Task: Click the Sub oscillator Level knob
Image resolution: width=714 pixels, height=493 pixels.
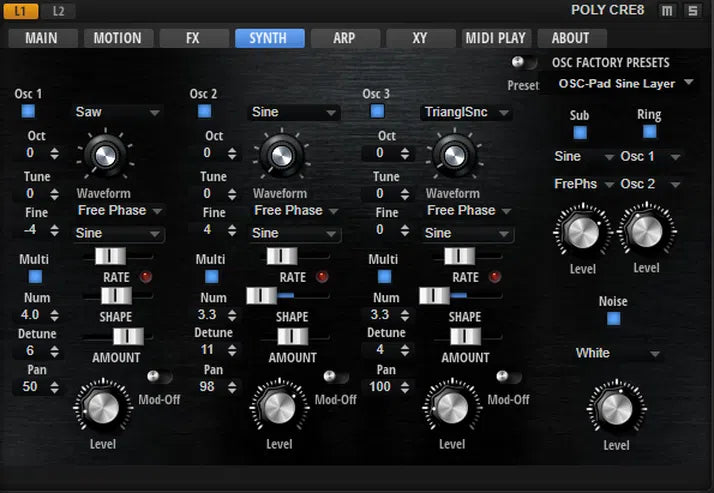Action: tap(581, 232)
